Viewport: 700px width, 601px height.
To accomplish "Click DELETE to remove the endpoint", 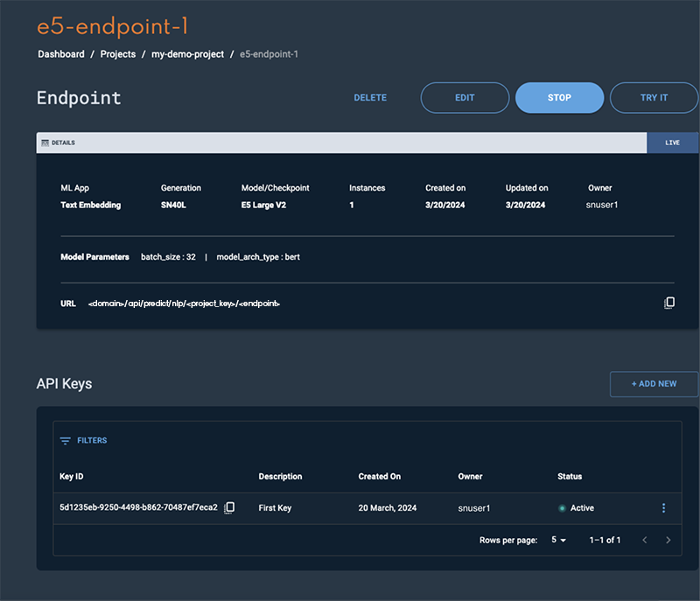I will (x=369, y=97).
